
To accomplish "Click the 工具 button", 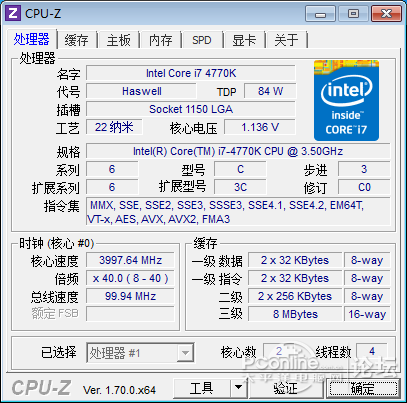I will click(202, 388).
